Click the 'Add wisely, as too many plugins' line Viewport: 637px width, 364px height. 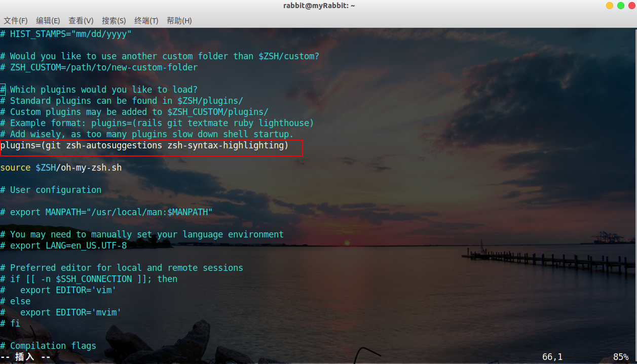(x=147, y=134)
